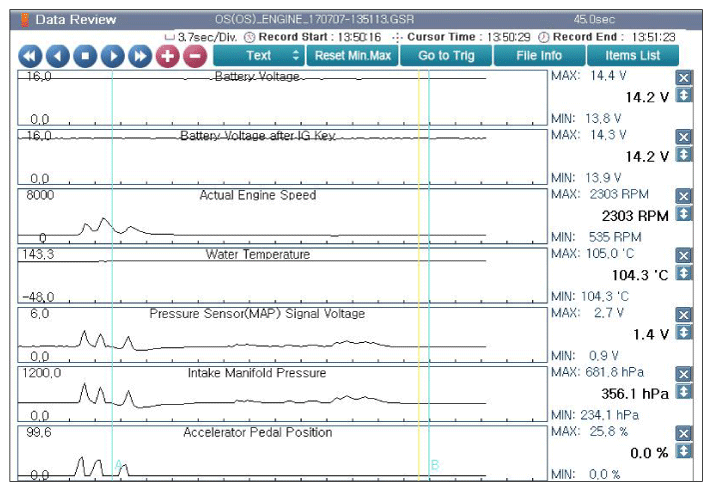Zoom out with the red minus button
Screen dimensions: 712x491
[x=195, y=56]
